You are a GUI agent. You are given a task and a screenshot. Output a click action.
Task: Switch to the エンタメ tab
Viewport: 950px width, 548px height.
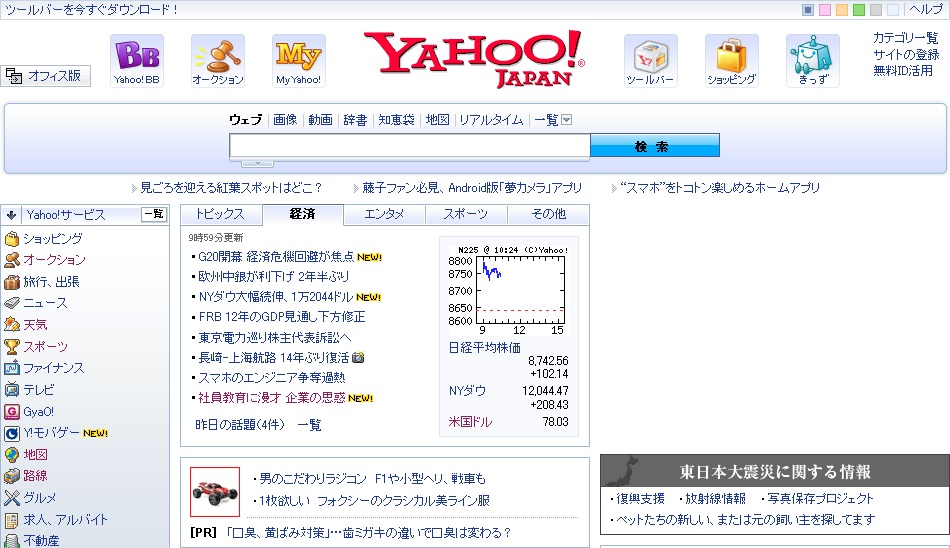(384, 214)
